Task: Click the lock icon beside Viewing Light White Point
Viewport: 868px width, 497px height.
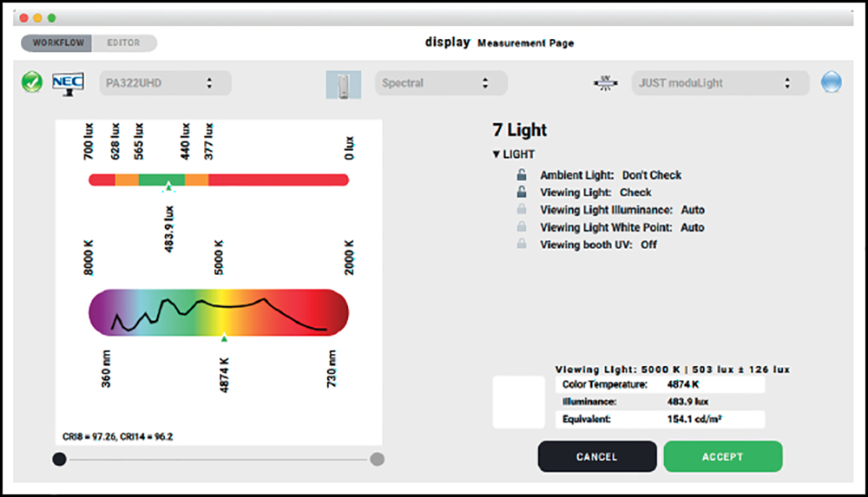Action: 522,227
